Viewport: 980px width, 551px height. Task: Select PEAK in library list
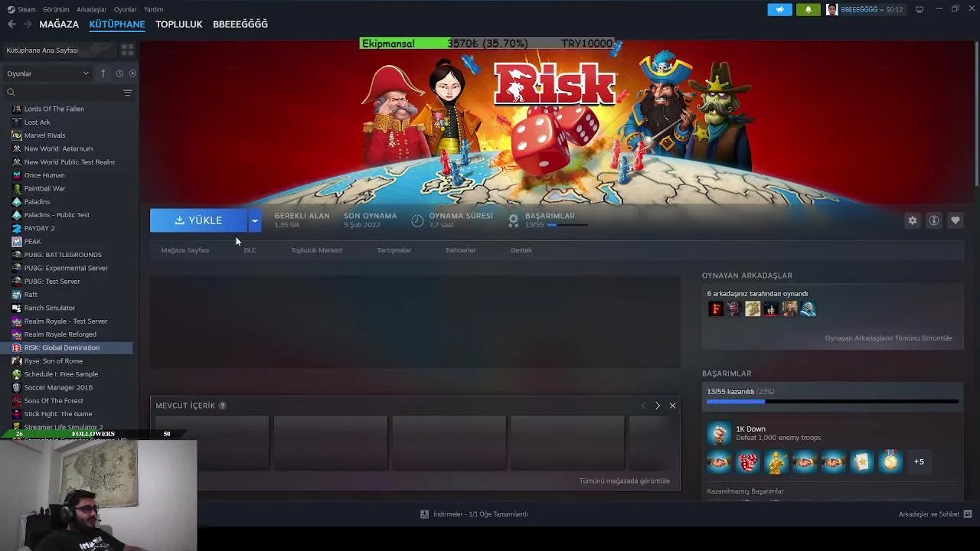coord(32,242)
